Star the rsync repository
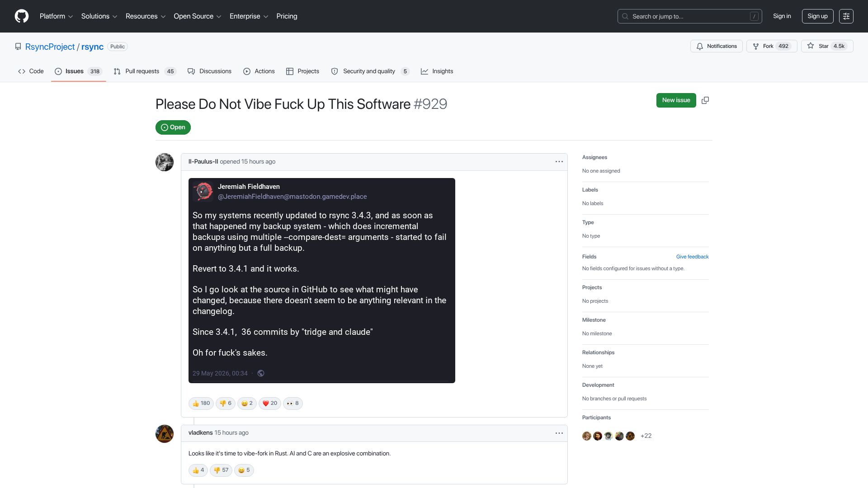Viewport: 868px width, 488px height. pos(827,46)
